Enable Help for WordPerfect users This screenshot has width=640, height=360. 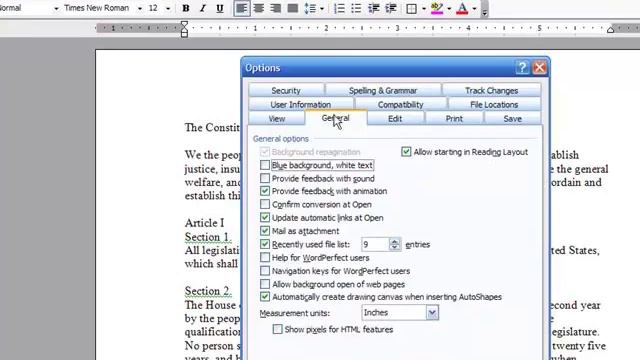pyautogui.click(x=265, y=258)
